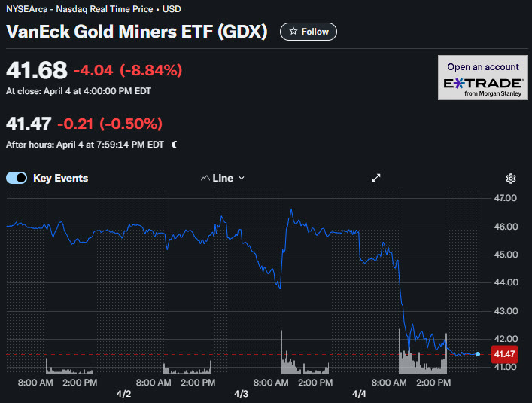This screenshot has height=403, width=532.
Task: Select the 4/3 date label on the chart axis
Action: [242, 394]
